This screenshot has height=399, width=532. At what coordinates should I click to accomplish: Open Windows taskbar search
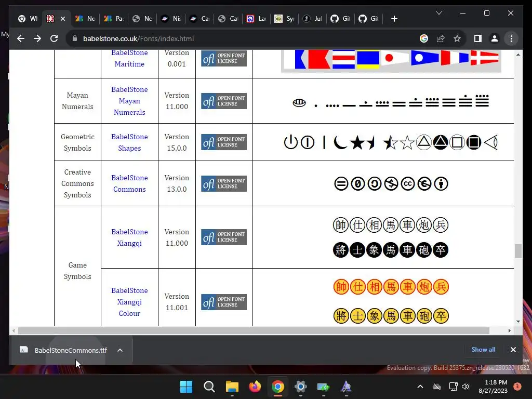(209, 387)
